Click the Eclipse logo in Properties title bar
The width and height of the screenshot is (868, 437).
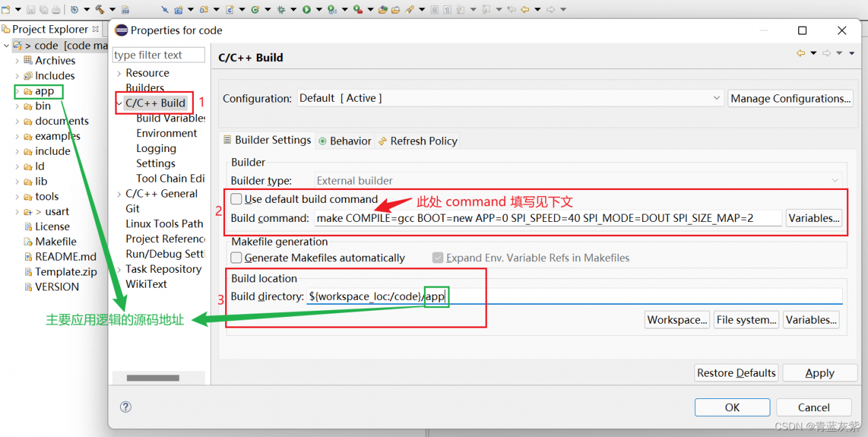(121, 30)
